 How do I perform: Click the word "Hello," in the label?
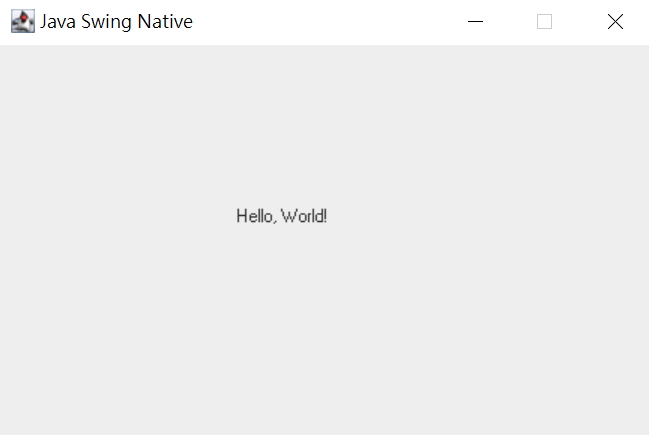pos(256,216)
